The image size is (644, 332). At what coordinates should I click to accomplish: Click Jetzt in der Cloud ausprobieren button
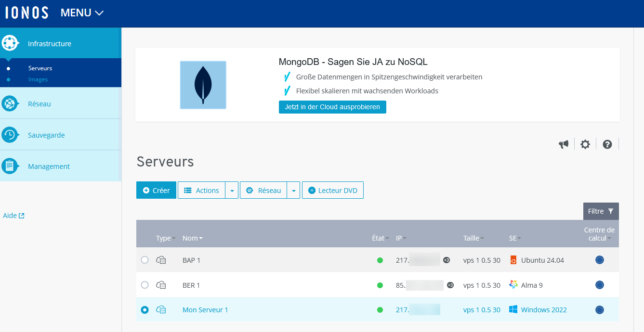click(x=332, y=107)
